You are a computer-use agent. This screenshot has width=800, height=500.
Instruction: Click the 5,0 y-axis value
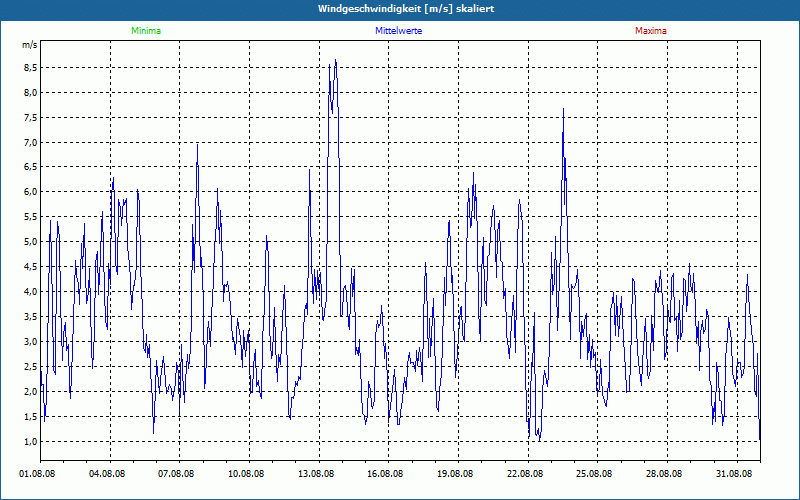31,242
